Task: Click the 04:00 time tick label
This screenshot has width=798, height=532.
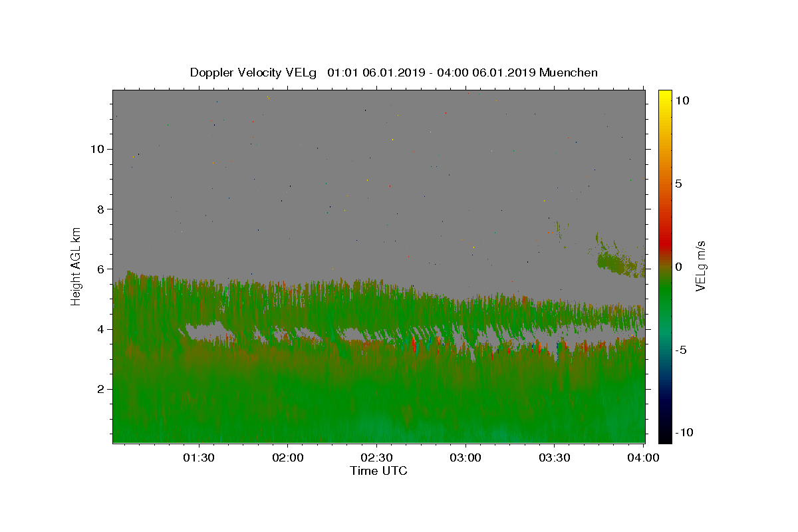Action: coord(644,458)
